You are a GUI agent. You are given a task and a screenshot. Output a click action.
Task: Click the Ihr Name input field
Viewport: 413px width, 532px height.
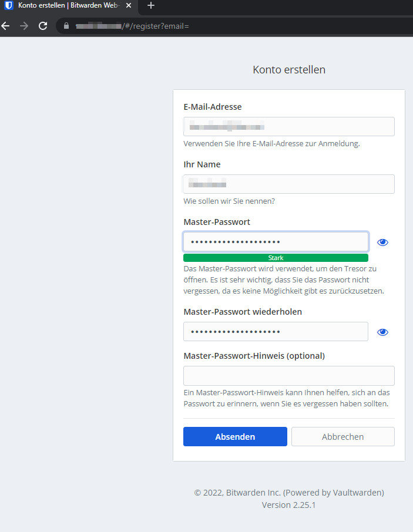288,184
